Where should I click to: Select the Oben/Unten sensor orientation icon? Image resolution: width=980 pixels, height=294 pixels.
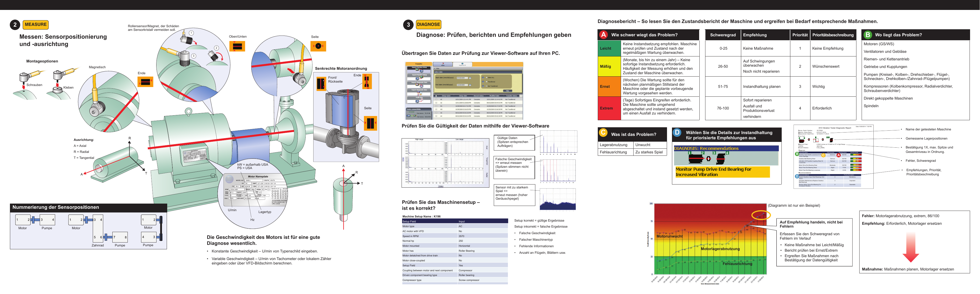[x=237, y=47]
